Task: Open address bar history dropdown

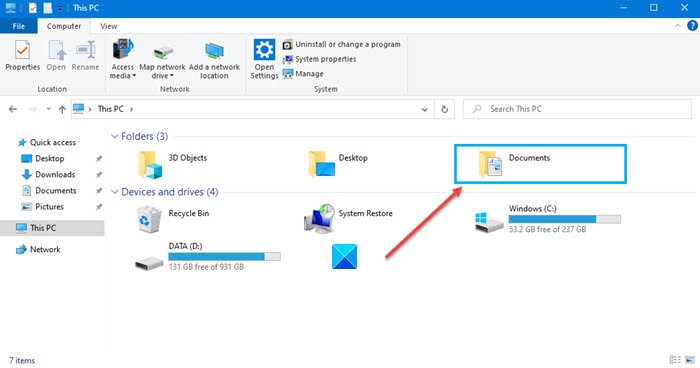Action: [424, 109]
